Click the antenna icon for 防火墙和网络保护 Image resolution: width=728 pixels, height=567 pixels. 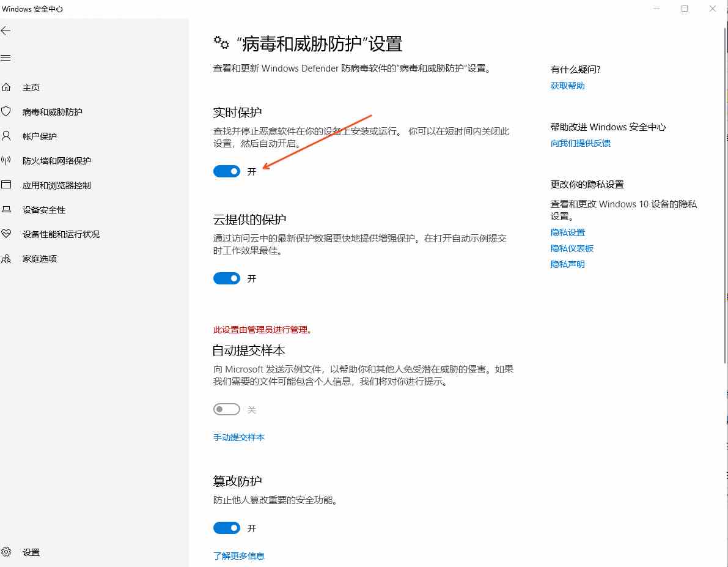(6, 160)
